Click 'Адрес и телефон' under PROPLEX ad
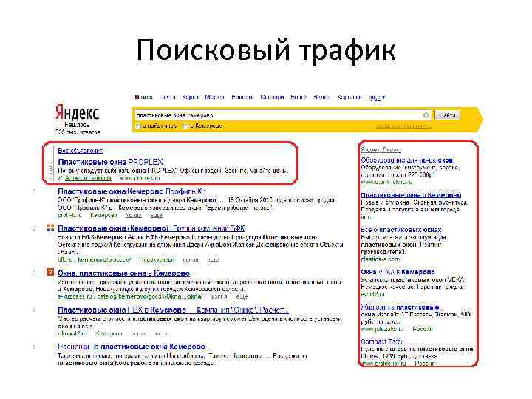The width and height of the screenshot is (532, 399). (88, 178)
